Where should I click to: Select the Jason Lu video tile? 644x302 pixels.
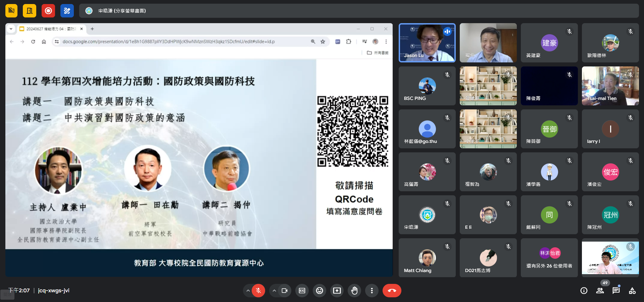[427, 43]
